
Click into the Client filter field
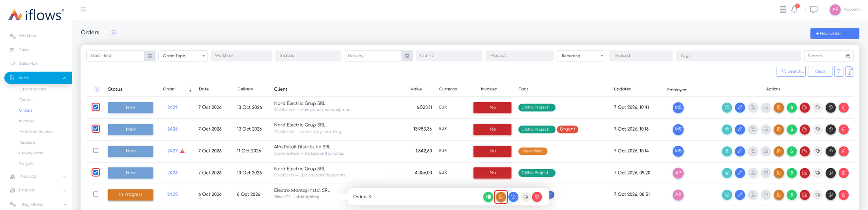point(449,56)
